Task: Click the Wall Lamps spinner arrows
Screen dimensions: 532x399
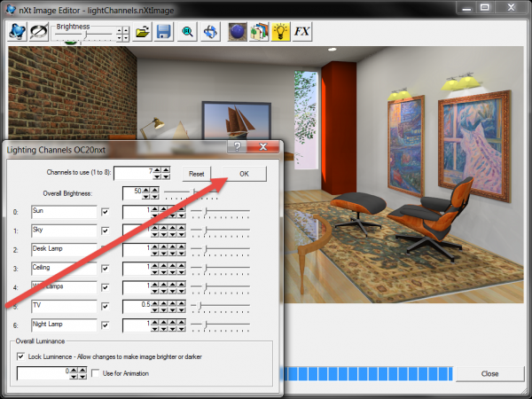Action: [168, 287]
